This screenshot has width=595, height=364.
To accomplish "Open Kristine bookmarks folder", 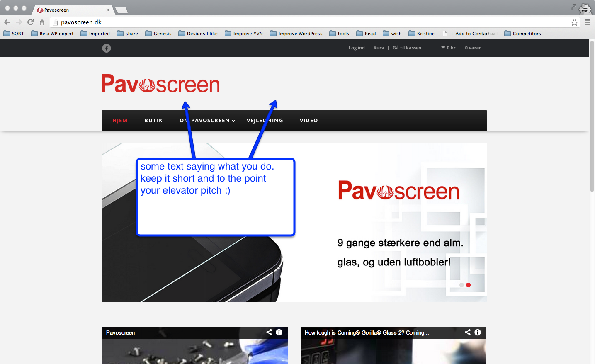I will [x=421, y=34].
